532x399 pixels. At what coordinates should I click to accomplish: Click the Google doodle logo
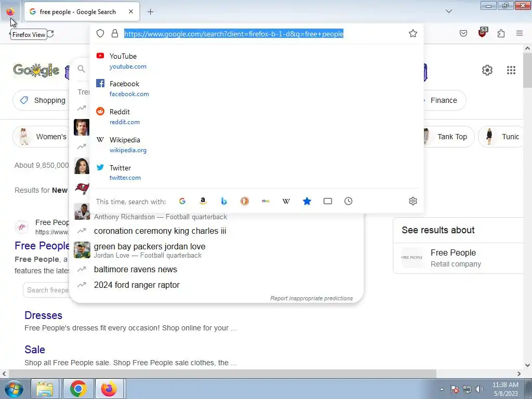(x=36, y=70)
